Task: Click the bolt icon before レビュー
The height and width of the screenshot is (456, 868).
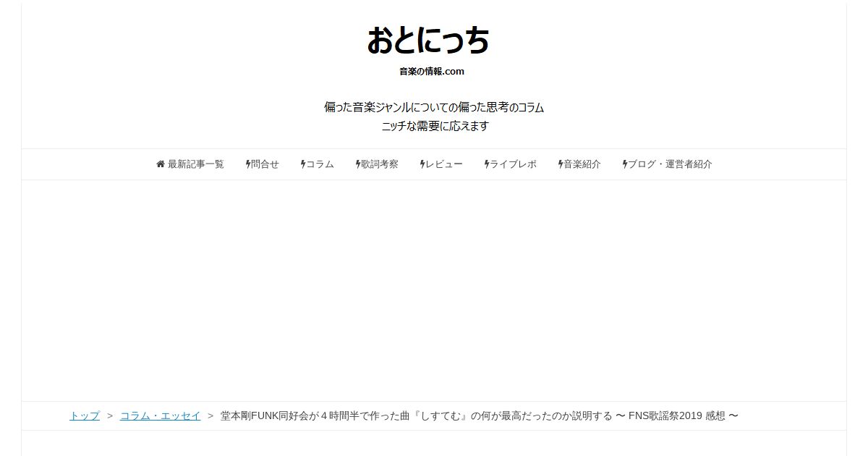Action: [422, 164]
